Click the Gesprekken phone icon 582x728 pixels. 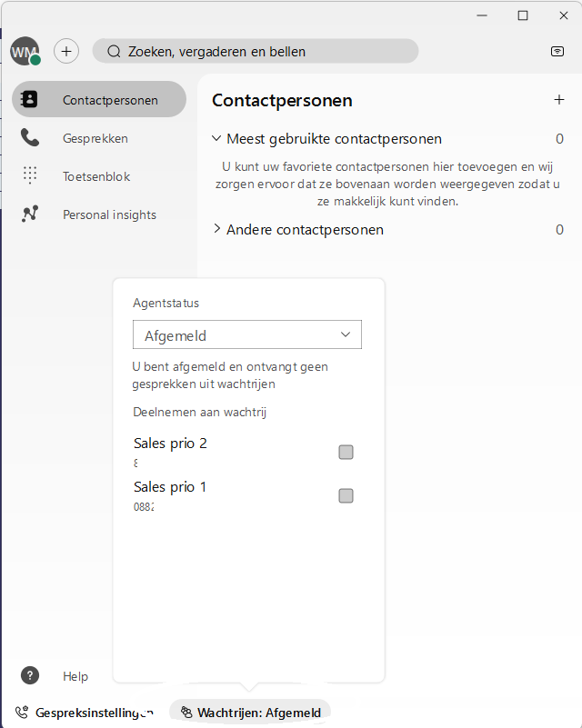point(30,138)
